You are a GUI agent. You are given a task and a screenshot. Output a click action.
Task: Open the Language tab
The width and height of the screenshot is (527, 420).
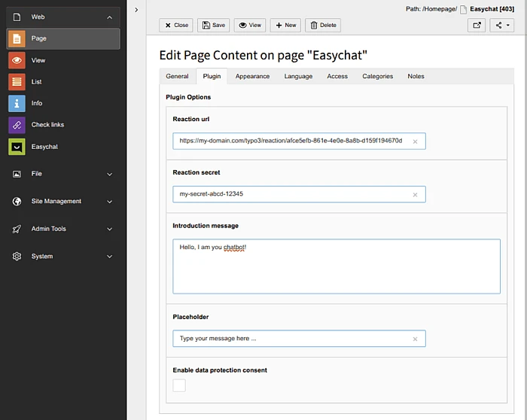[298, 76]
